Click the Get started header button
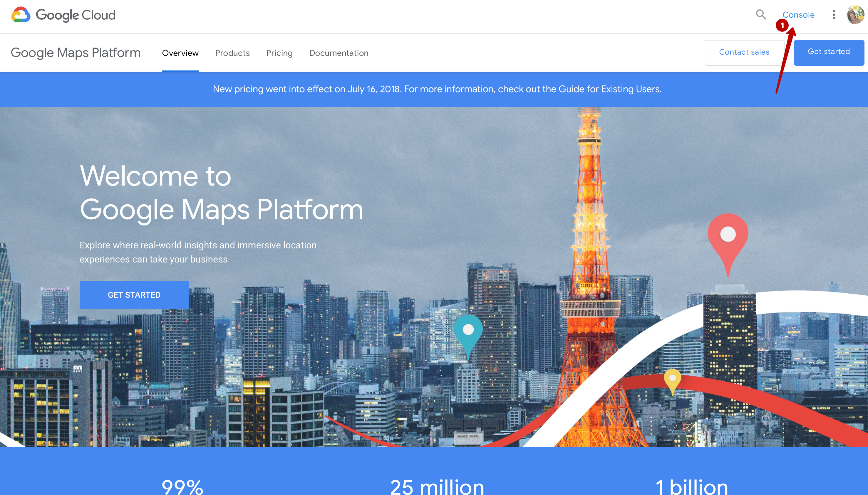The height and width of the screenshot is (495, 868). click(x=829, y=52)
